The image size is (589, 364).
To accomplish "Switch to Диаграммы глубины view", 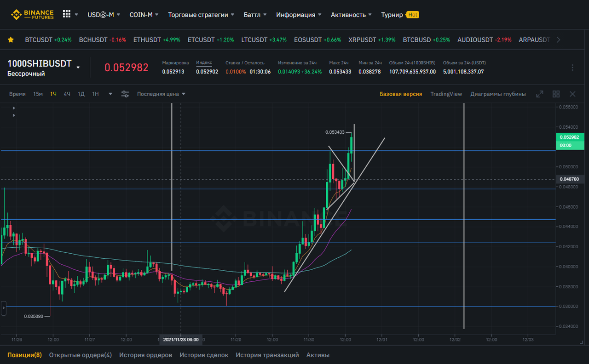I will 498,94.
